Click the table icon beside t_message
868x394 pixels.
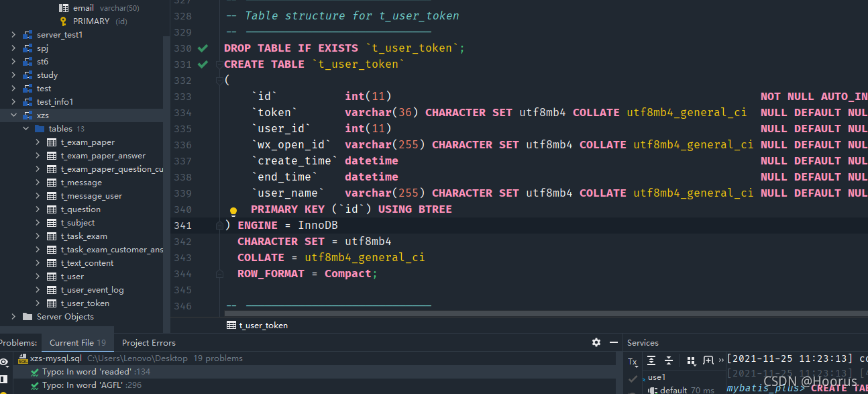point(52,182)
